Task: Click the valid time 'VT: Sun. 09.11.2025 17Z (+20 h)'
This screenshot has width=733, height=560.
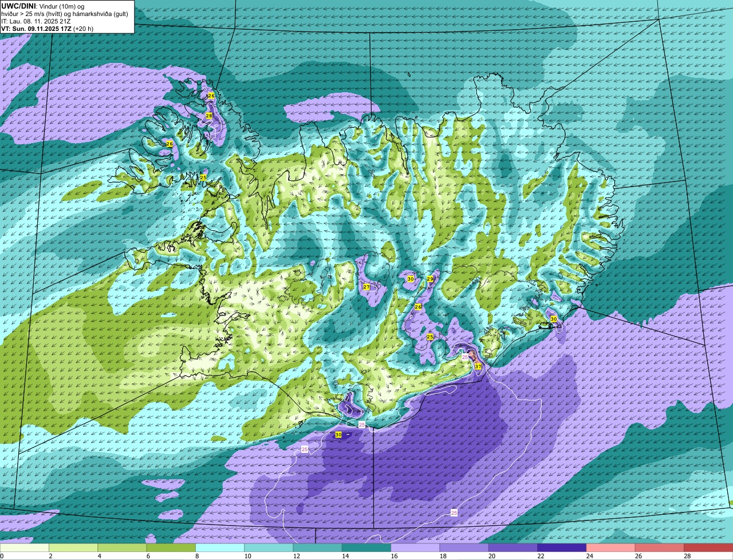Action: pyautogui.click(x=48, y=29)
